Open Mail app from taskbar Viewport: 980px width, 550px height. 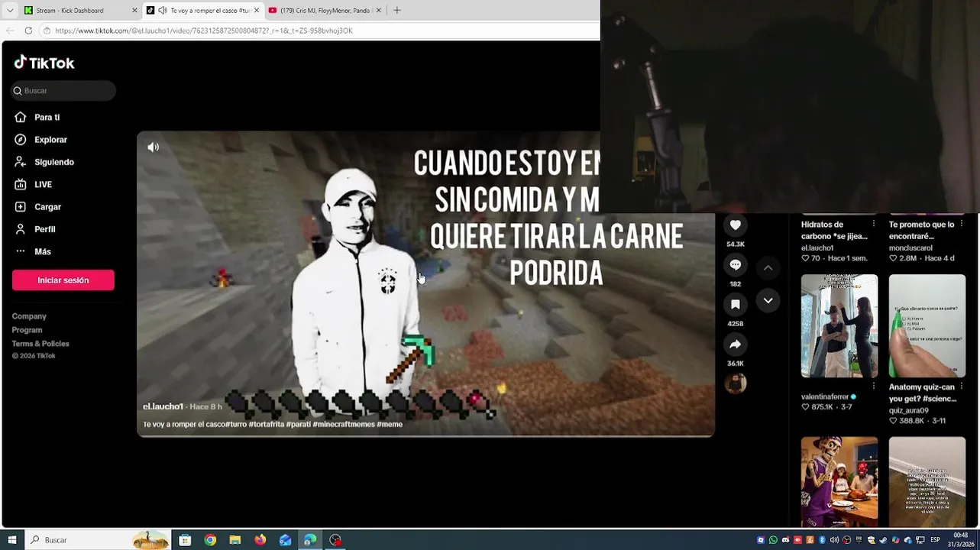[285, 540]
